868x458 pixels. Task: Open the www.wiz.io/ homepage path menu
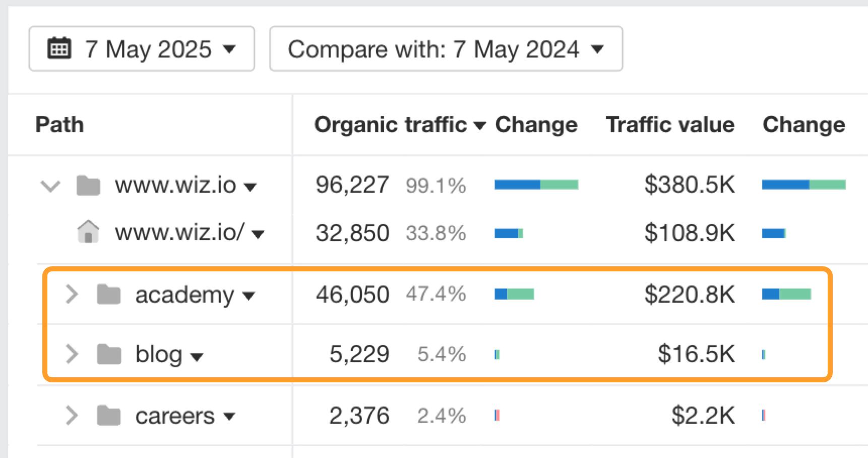[258, 234]
